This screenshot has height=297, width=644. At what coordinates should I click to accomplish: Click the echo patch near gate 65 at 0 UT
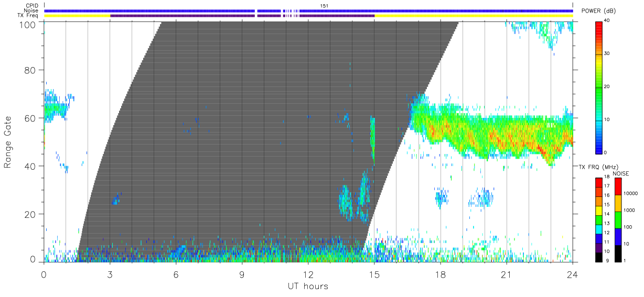click(57, 107)
